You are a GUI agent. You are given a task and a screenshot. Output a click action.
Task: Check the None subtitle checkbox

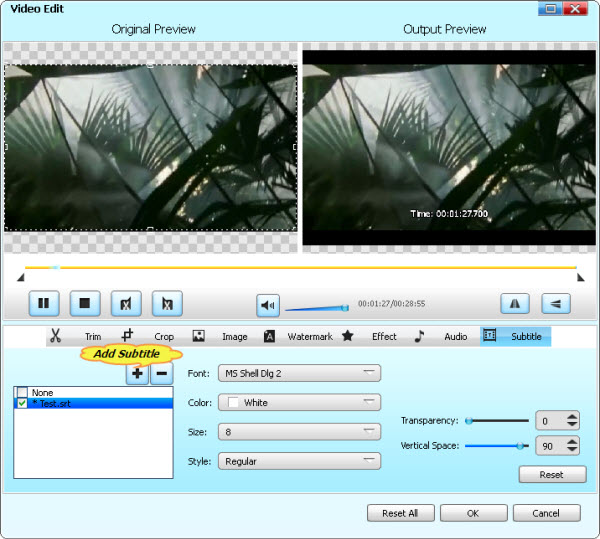tap(22, 392)
